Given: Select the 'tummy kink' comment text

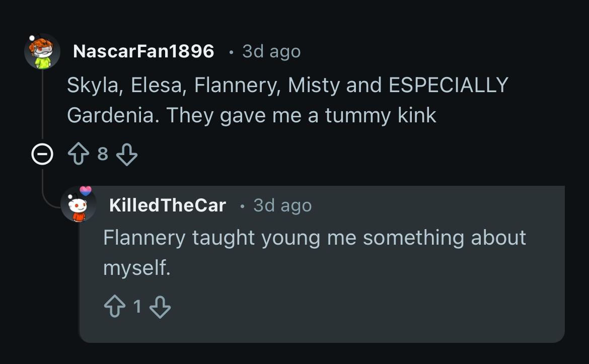Looking at the screenshot, I should point(252,115).
